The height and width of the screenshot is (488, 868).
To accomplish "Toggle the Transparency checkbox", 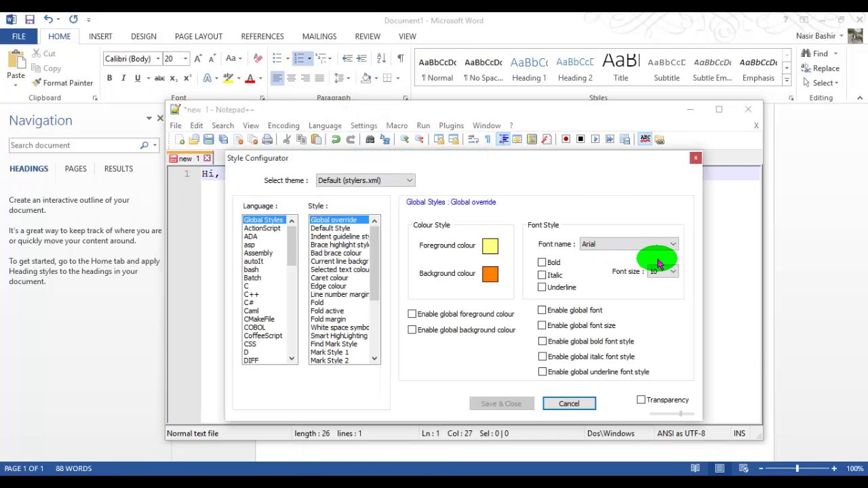I will coord(641,400).
